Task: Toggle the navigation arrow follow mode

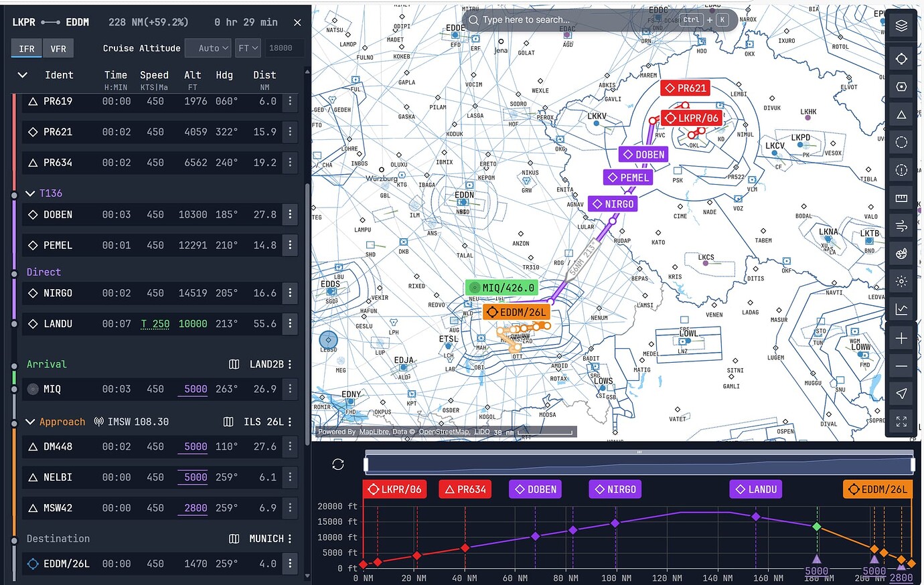Action: point(901,394)
